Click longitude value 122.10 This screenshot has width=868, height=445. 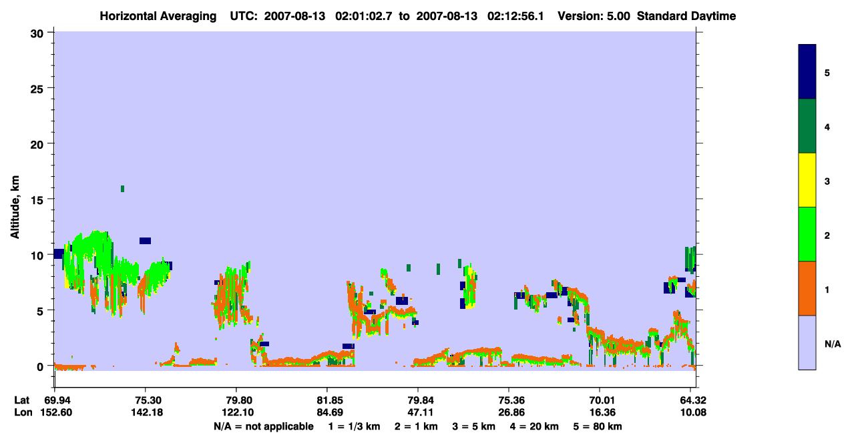click(x=236, y=412)
